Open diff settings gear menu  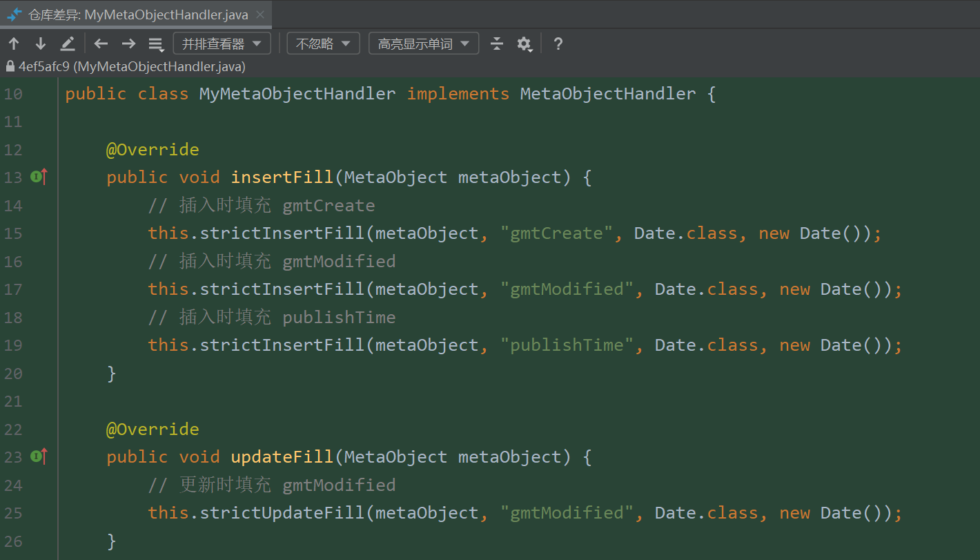(x=524, y=44)
